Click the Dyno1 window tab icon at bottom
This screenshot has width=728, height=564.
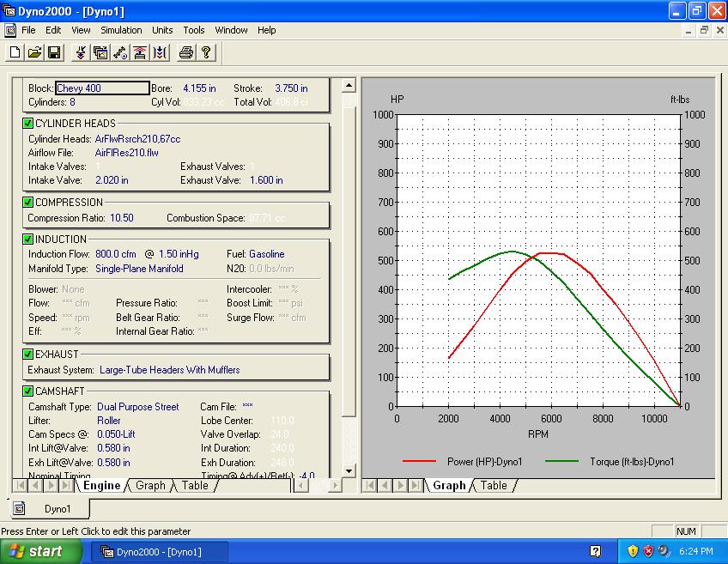pyautogui.click(x=19, y=509)
